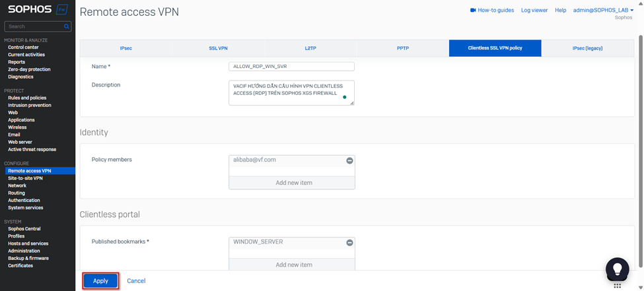644x291 pixels.
Task: Remove alibaba@vf.com from policy members
Action: (349, 160)
